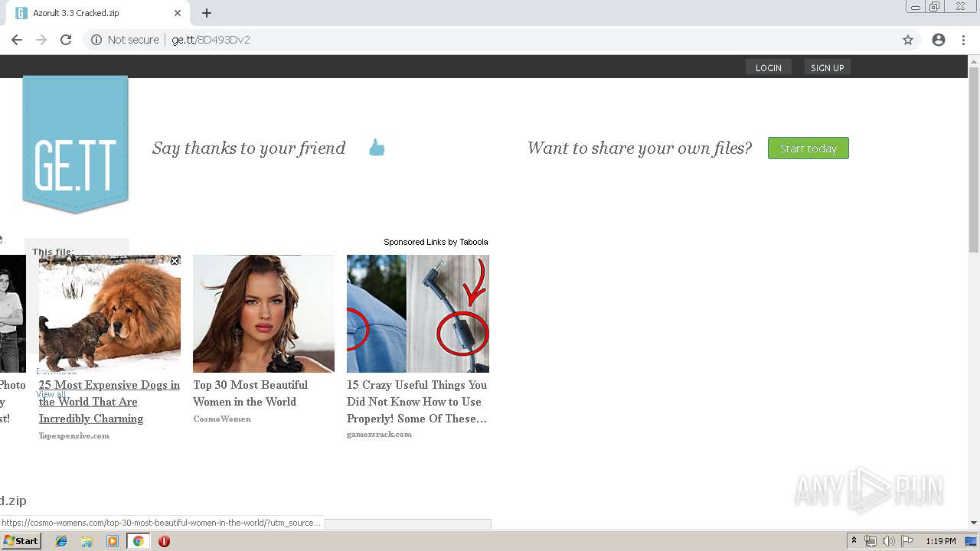
Task: Open the Chrome profile avatar icon
Action: point(939,40)
